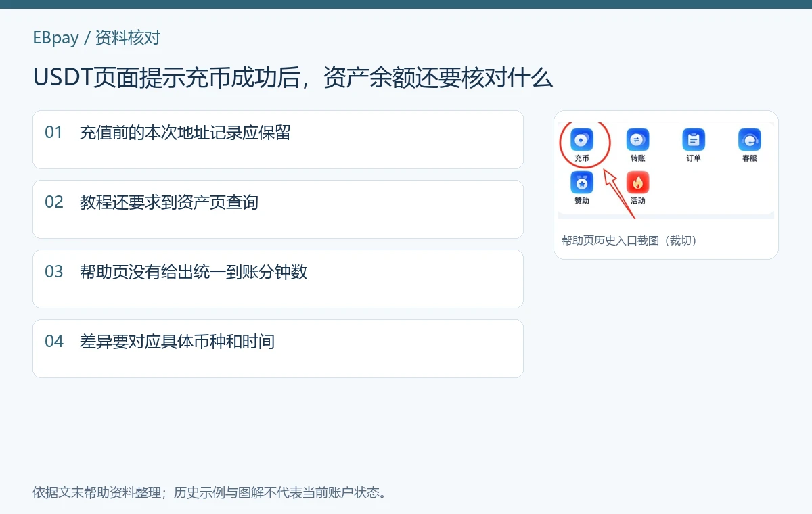This screenshot has width=812, height=514.
Task: Click caption 帮助页历史入口截图（裁切）
Action: pyautogui.click(x=629, y=240)
